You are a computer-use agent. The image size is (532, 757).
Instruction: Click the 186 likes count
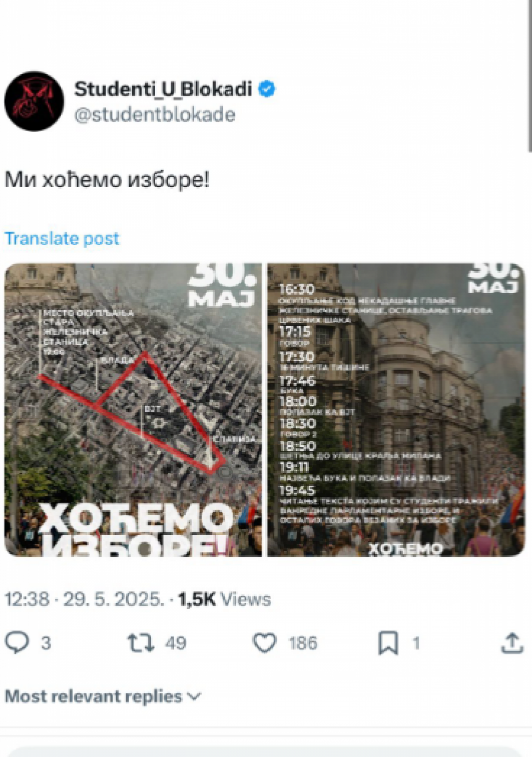pyautogui.click(x=303, y=643)
